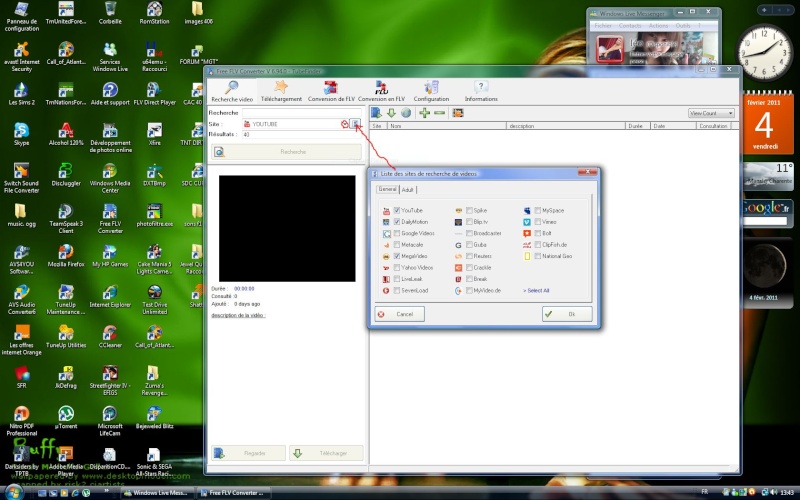Open the View Count sort dropdown
Viewport: 800px width, 500px height.
click(711, 113)
